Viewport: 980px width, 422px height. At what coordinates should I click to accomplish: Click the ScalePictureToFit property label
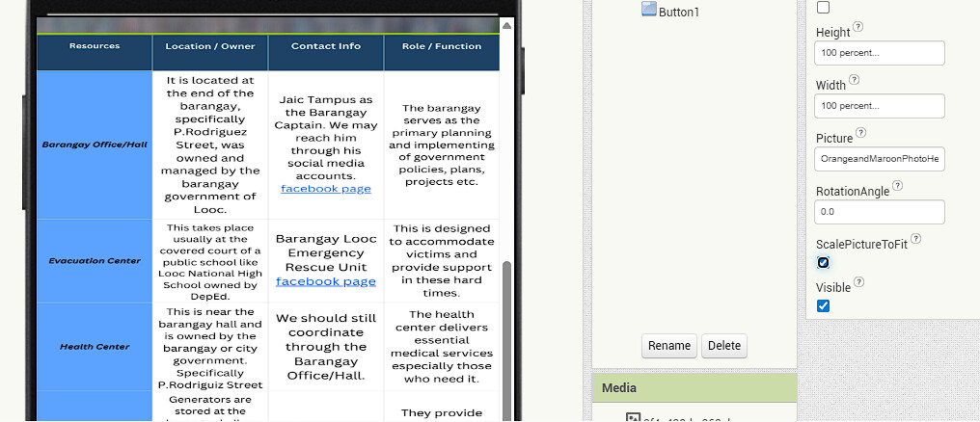tap(861, 245)
